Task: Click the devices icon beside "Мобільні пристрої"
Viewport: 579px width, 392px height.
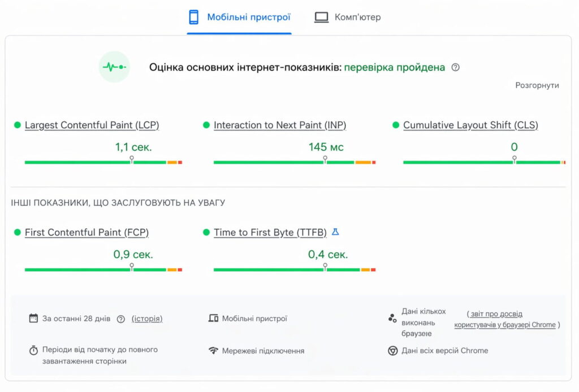Action: click(213, 319)
